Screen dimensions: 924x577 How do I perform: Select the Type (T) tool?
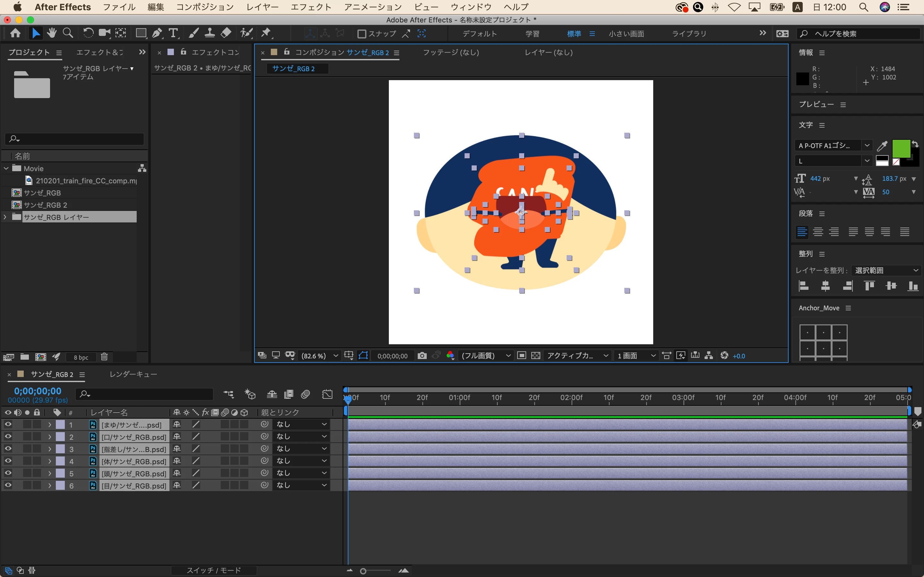[x=173, y=34]
